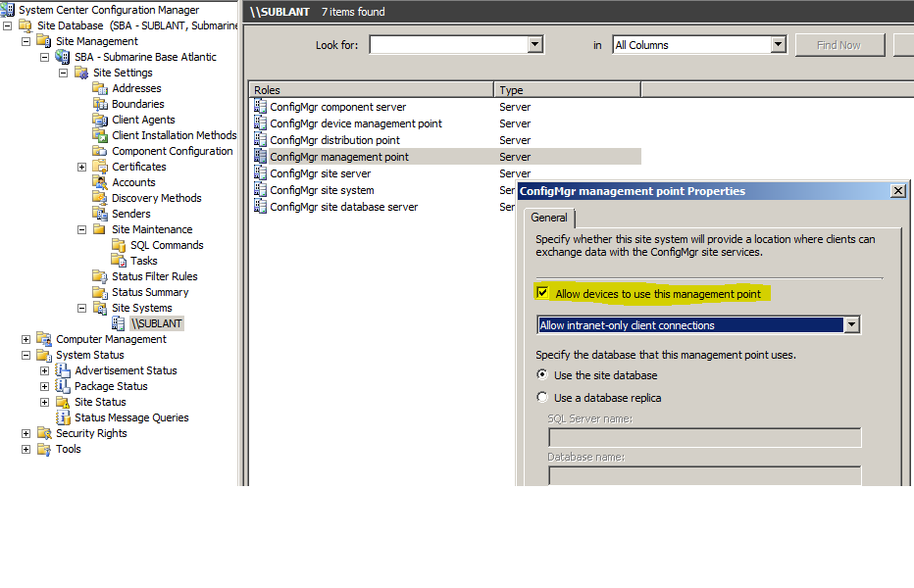
Task: Open the client connections dropdown
Action: point(852,324)
